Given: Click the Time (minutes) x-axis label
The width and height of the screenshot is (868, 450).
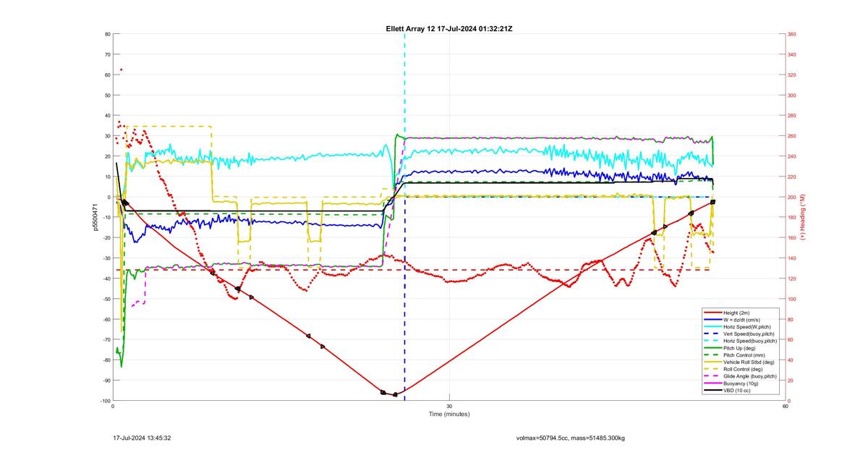Looking at the screenshot, I should (x=449, y=415).
